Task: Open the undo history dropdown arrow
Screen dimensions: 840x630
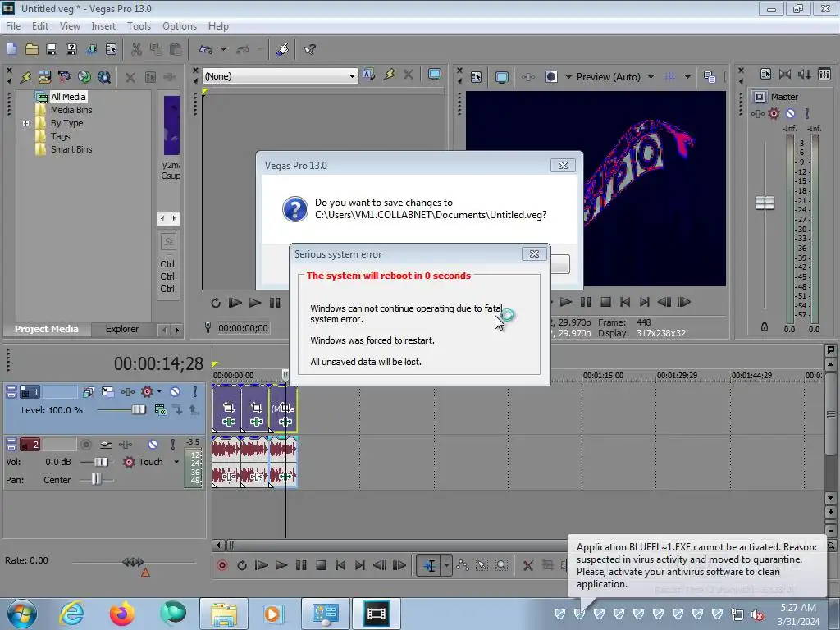Action: pyautogui.click(x=223, y=49)
